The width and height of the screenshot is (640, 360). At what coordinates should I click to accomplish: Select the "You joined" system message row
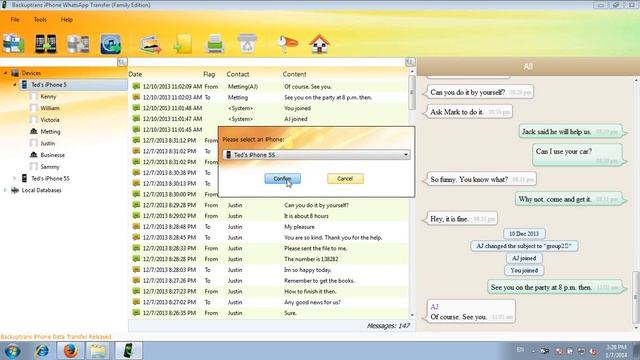[269, 108]
